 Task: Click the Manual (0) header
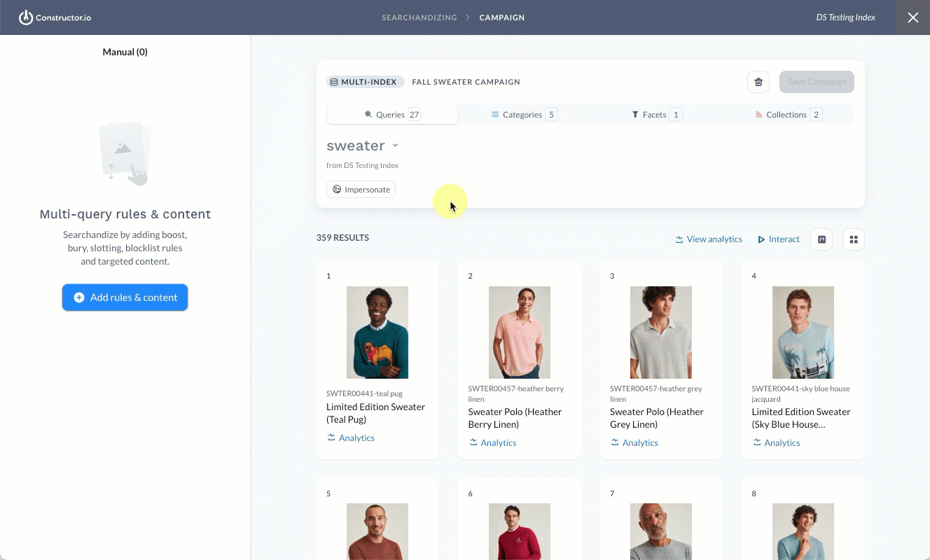pos(125,52)
